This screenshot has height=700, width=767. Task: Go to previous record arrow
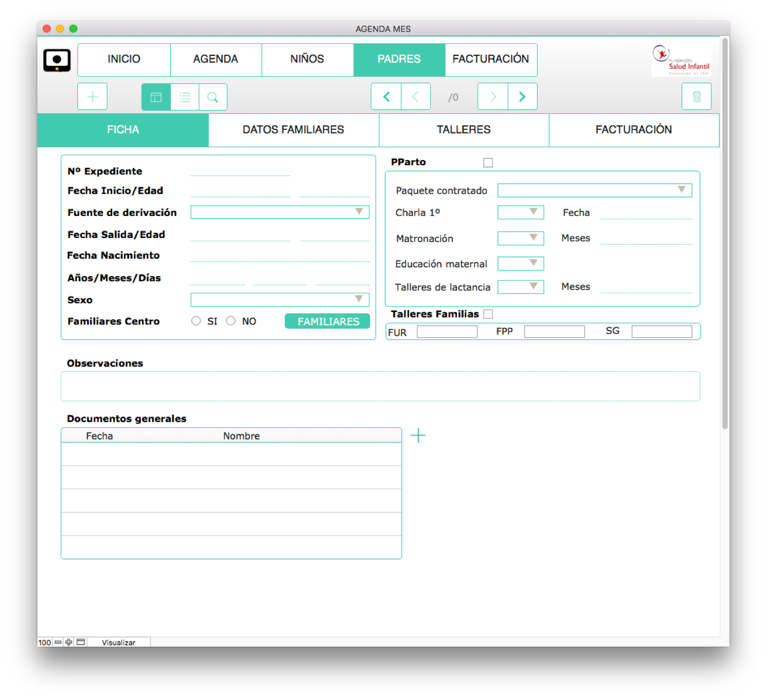click(x=415, y=96)
